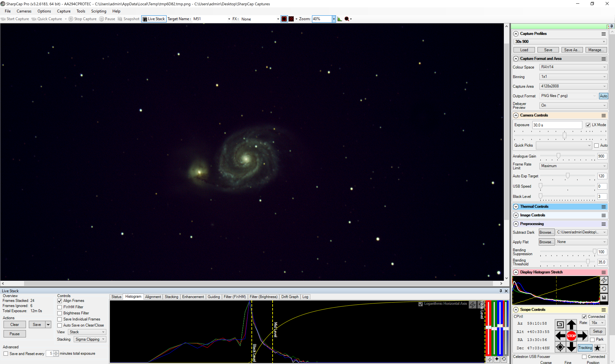Open Camera Controls panel hamburger menu
Viewport: 615px width, 364px height.
tap(603, 116)
